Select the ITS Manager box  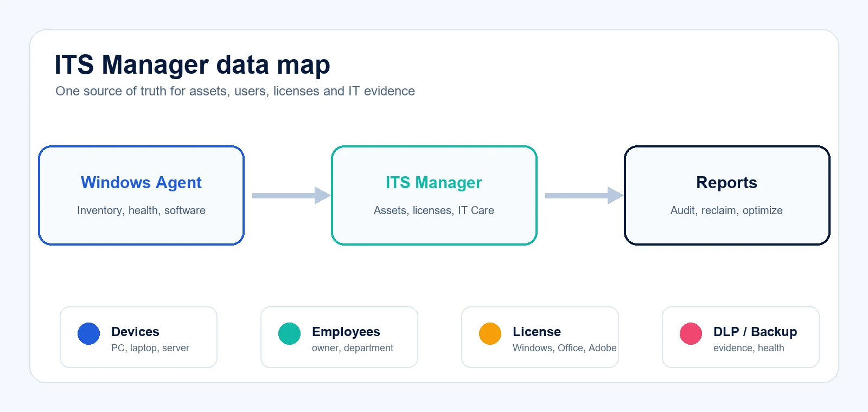coord(434,195)
